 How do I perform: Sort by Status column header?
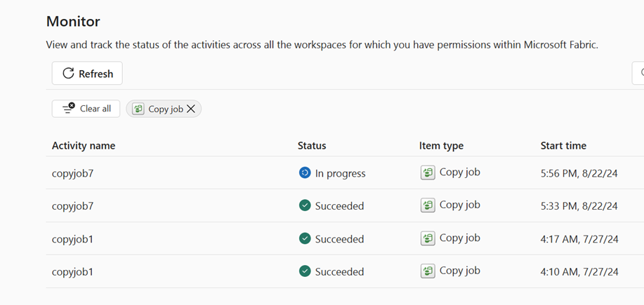312,146
